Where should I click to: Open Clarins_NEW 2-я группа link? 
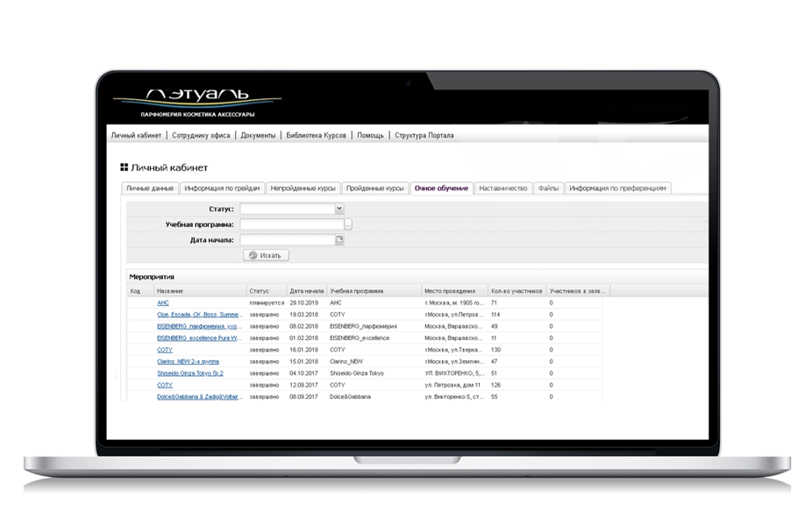click(x=188, y=362)
